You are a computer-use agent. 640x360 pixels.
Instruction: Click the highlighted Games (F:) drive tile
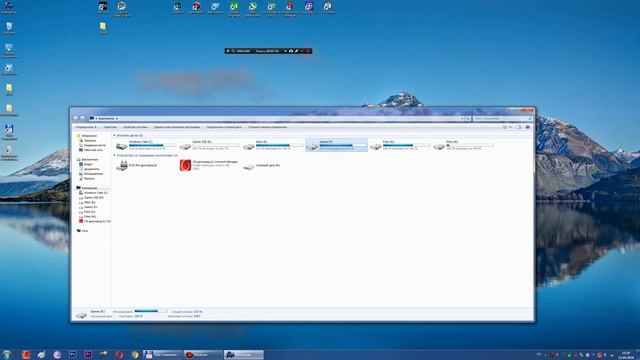[x=337, y=145]
